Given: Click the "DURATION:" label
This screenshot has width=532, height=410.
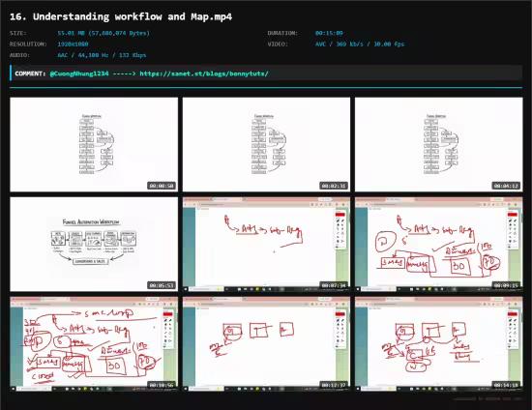Looking at the screenshot, I should (282, 33).
